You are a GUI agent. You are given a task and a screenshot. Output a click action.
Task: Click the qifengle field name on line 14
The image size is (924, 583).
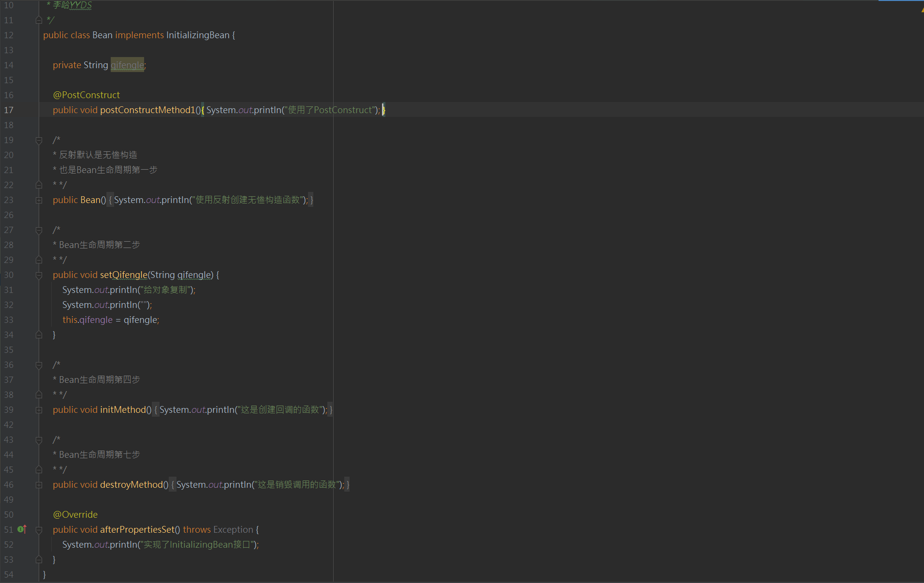[x=127, y=65]
